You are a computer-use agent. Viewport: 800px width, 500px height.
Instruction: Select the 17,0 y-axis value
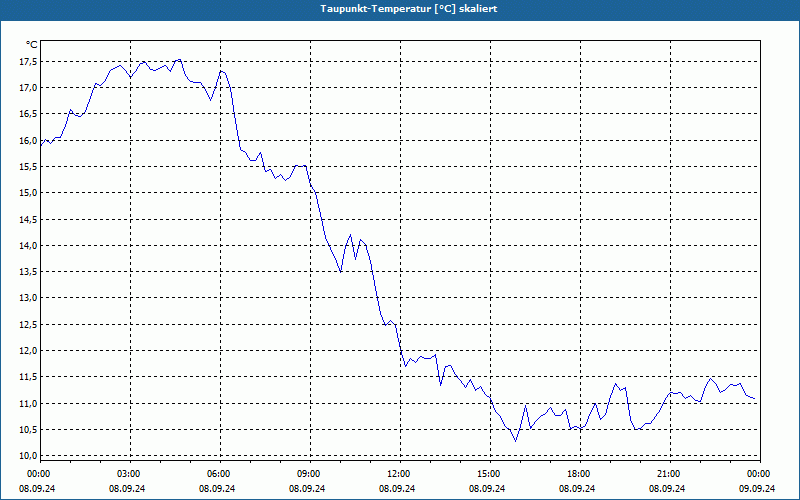(28, 88)
